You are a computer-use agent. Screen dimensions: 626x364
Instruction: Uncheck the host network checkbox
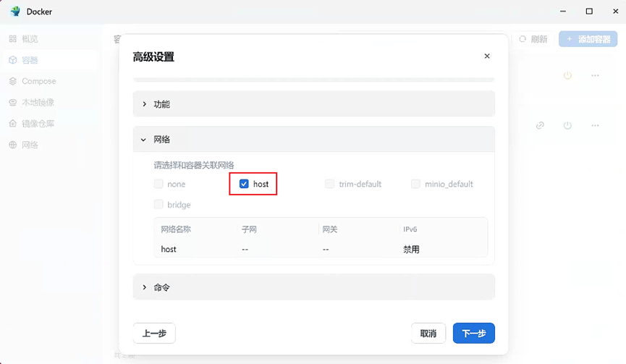pos(244,184)
